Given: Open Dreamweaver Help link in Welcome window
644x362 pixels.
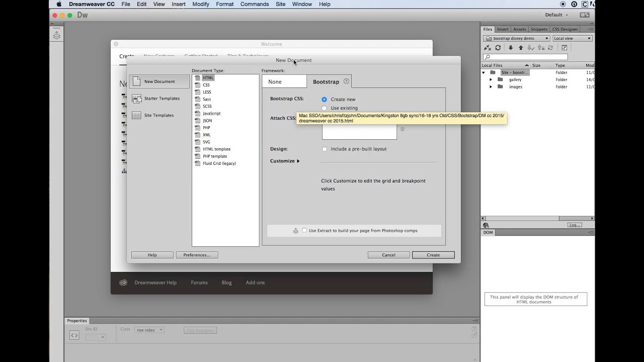Looking at the screenshot, I should [155, 283].
